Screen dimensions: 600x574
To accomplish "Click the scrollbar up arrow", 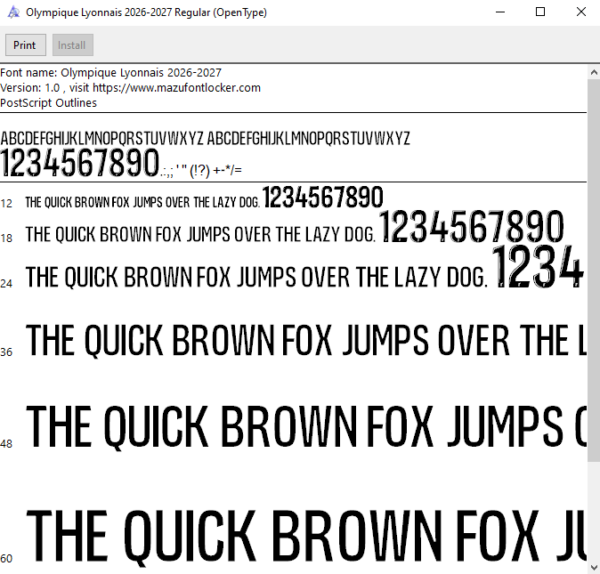I will pyautogui.click(x=593, y=72).
